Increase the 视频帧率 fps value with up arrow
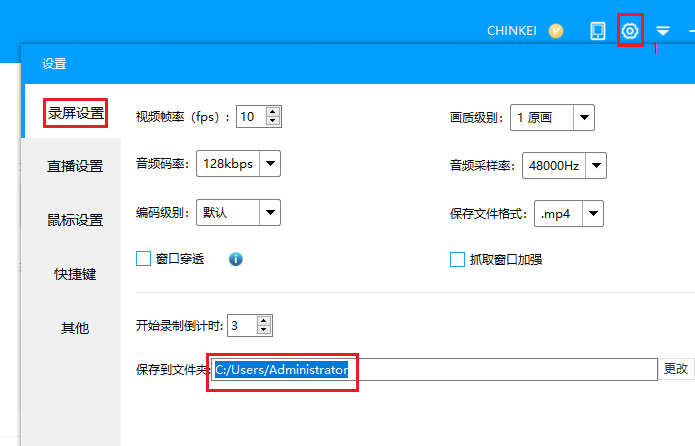The width and height of the screenshot is (695, 446). click(x=273, y=112)
